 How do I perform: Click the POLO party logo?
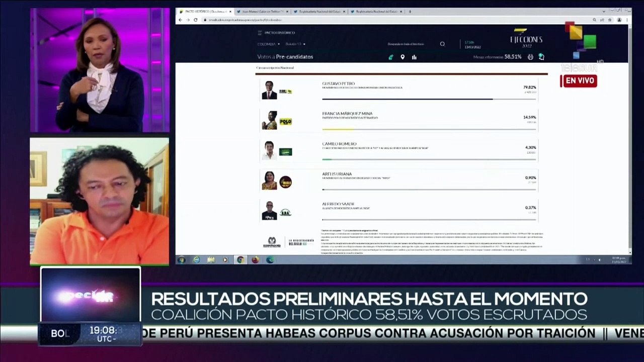[x=285, y=122]
